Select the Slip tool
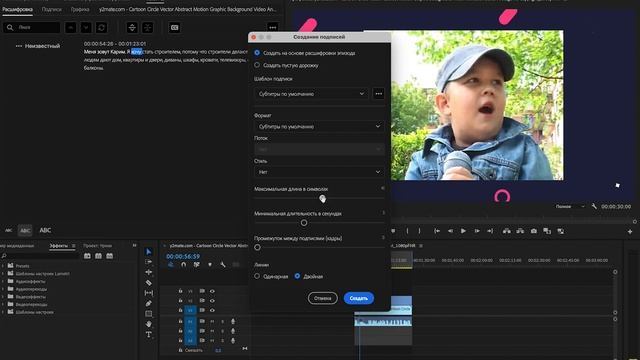 (149, 293)
